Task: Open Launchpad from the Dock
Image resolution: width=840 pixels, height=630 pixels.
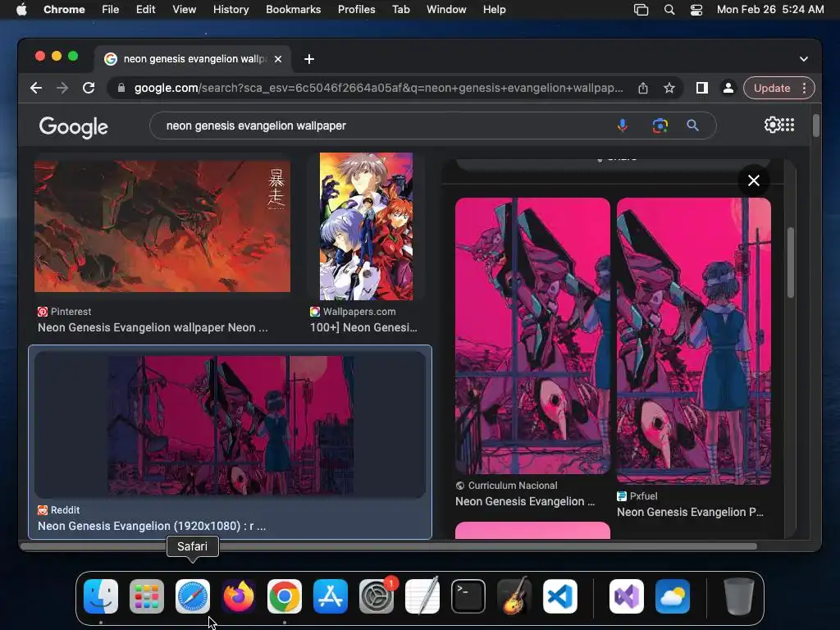Action: [x=147, y=596]
